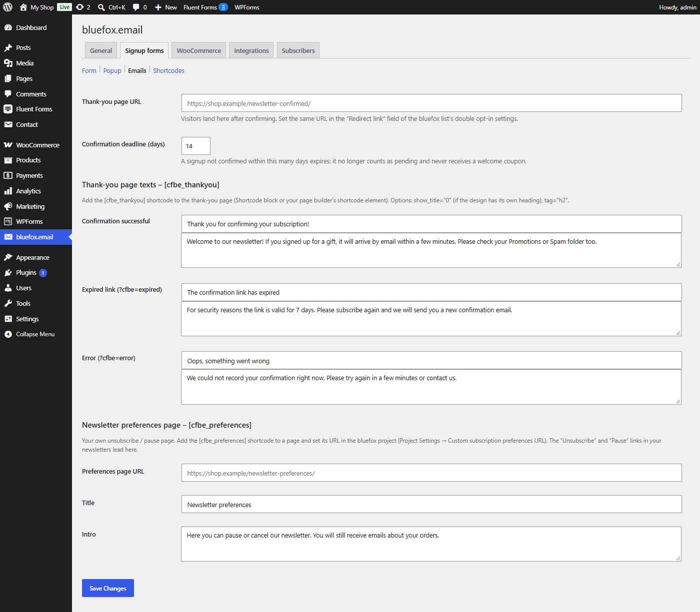Click the Settings icon in sidebar

pos(8,319)
